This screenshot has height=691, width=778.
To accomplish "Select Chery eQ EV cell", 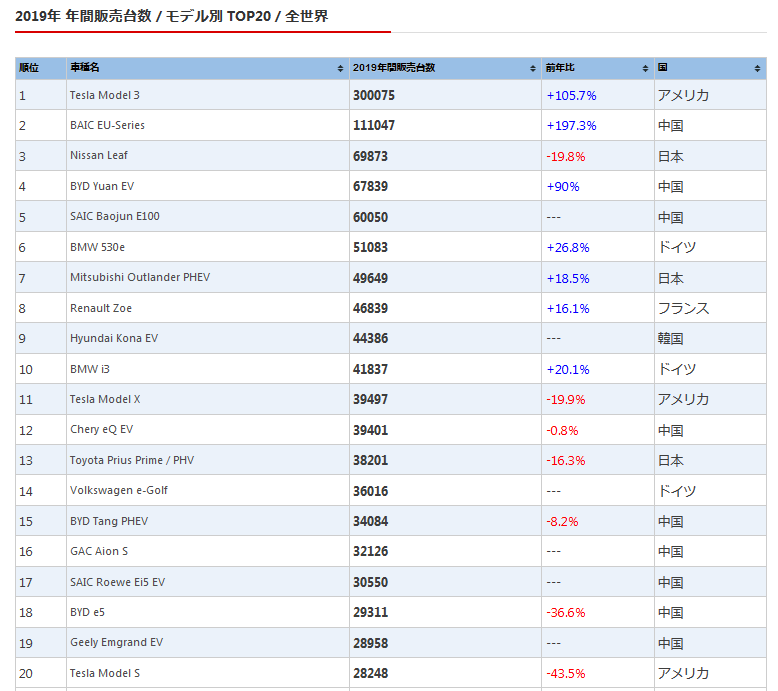I will 208,430.
